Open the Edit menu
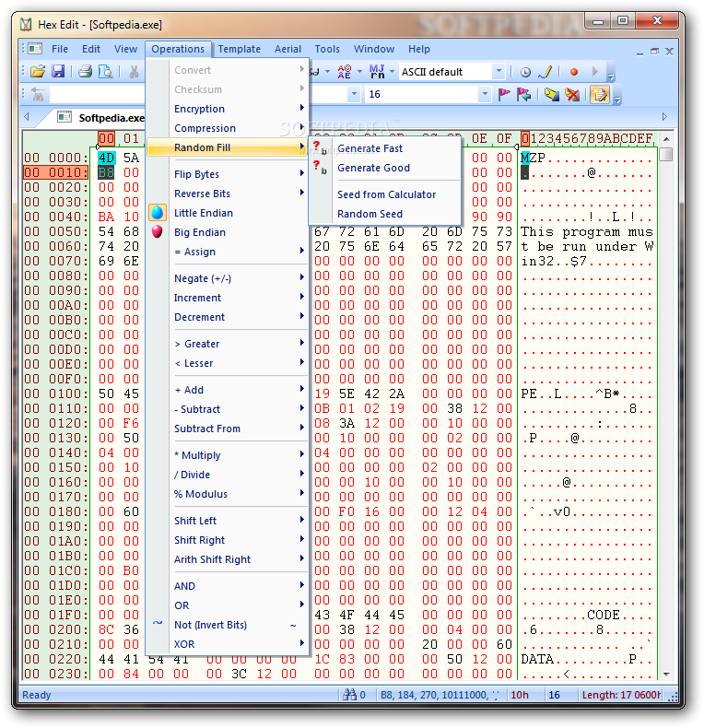The image size is (704, 728). 91,49
